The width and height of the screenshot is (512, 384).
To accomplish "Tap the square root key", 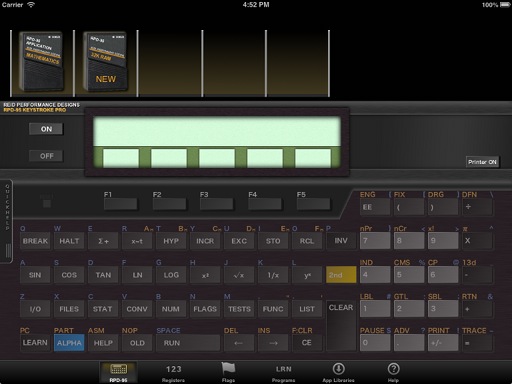I will (239, 275).
